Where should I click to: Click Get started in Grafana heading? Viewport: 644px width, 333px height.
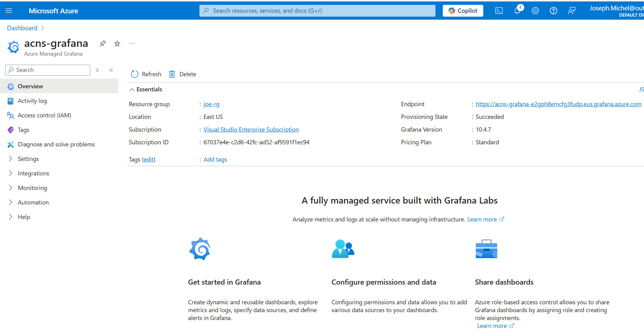click(224, 282)
